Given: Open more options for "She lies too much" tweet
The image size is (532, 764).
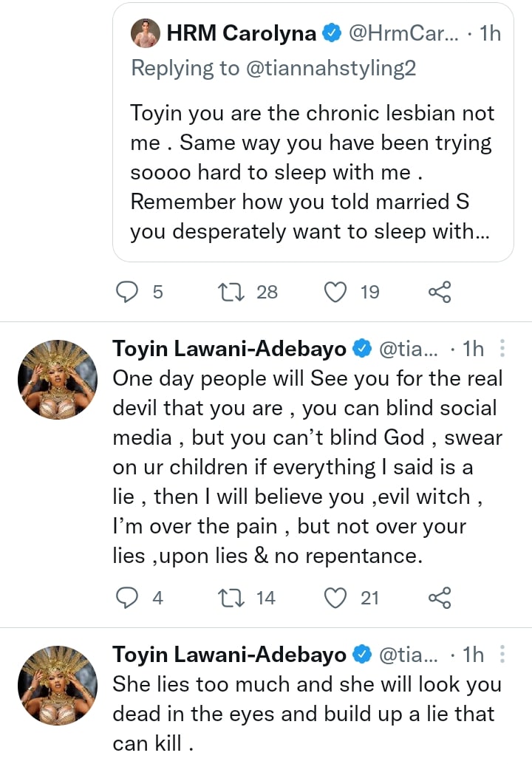Looking at the screenshot, I should point(502,655).
